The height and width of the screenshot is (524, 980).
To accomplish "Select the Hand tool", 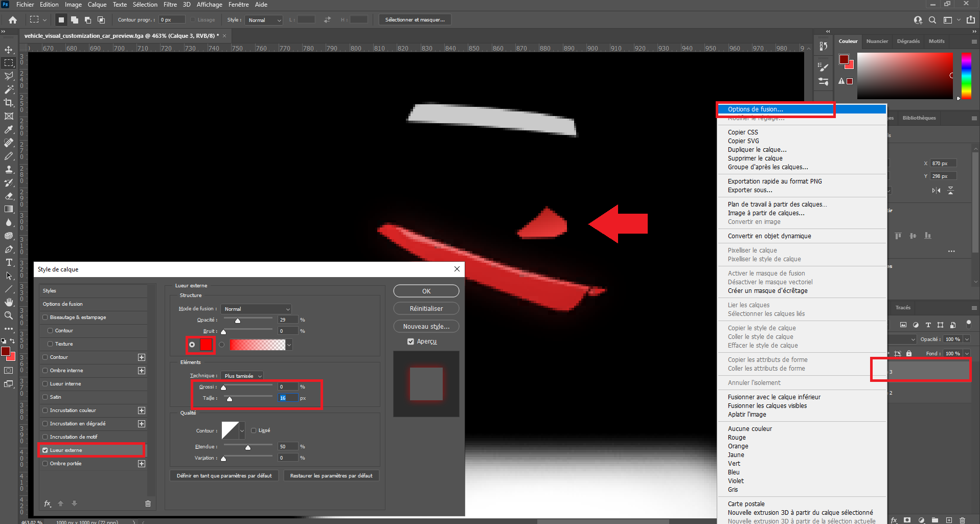I will click(x=9, y=302).
